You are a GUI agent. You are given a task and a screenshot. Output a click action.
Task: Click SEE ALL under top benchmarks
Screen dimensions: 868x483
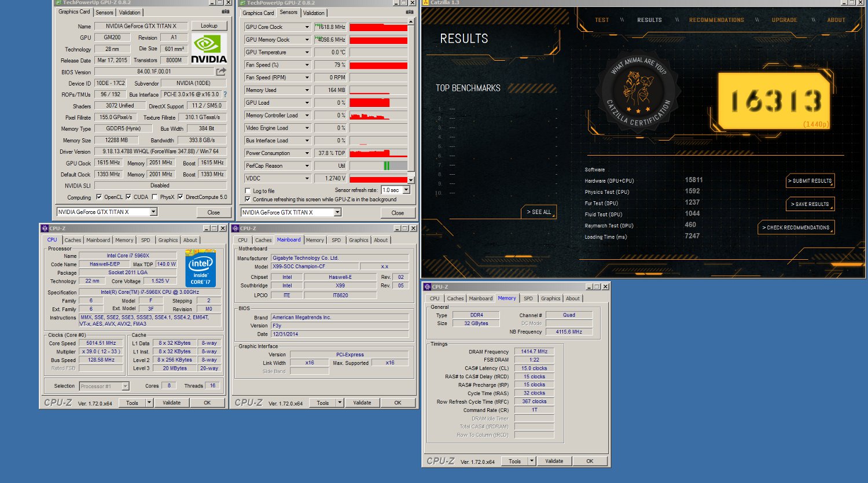tap(538, 212)
